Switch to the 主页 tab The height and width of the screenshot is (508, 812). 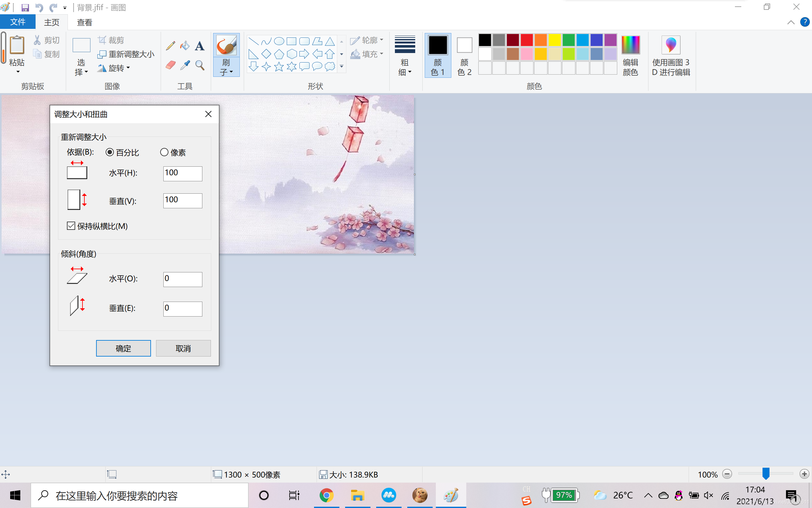(52, 22)
